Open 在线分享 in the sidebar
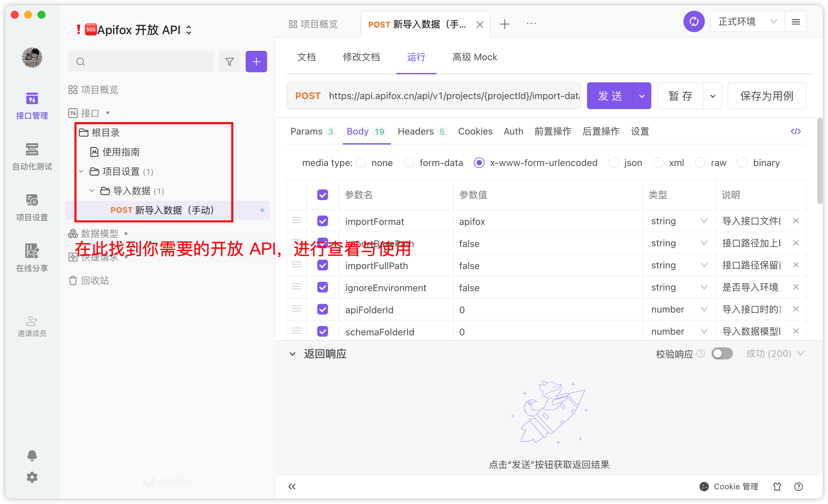The width and height of the screenshot is (828, 504). tap(32, 258)
